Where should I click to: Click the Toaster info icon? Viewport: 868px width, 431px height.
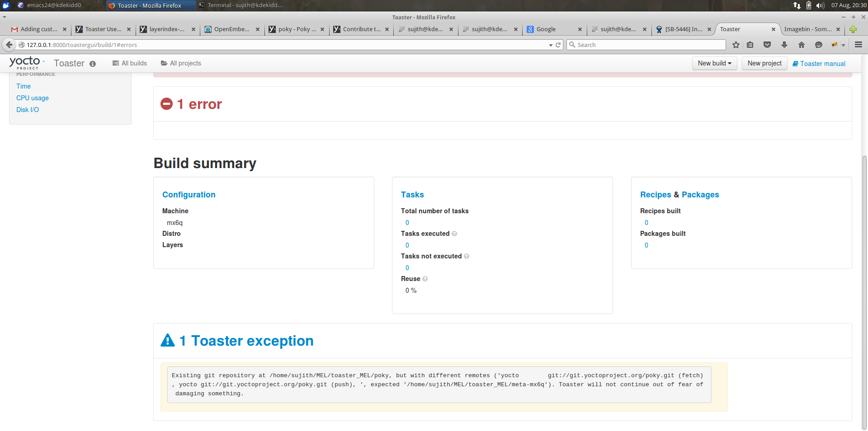click(x=93, y=64)
